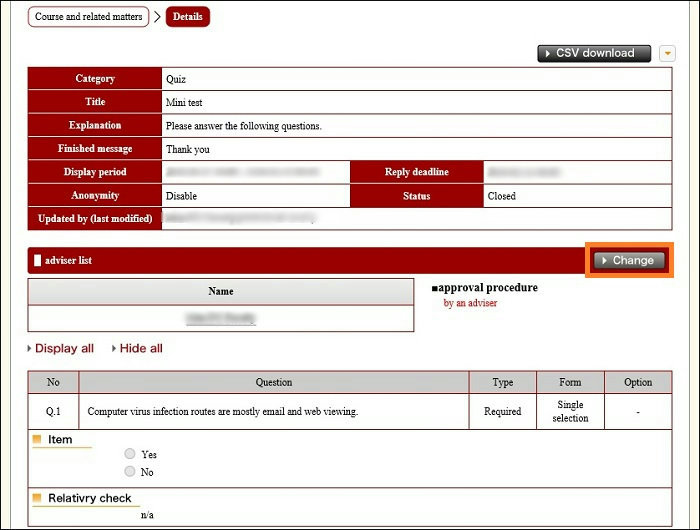Expand all items with Display all
The width and height of the screenshot is (700, 530).
64,348
